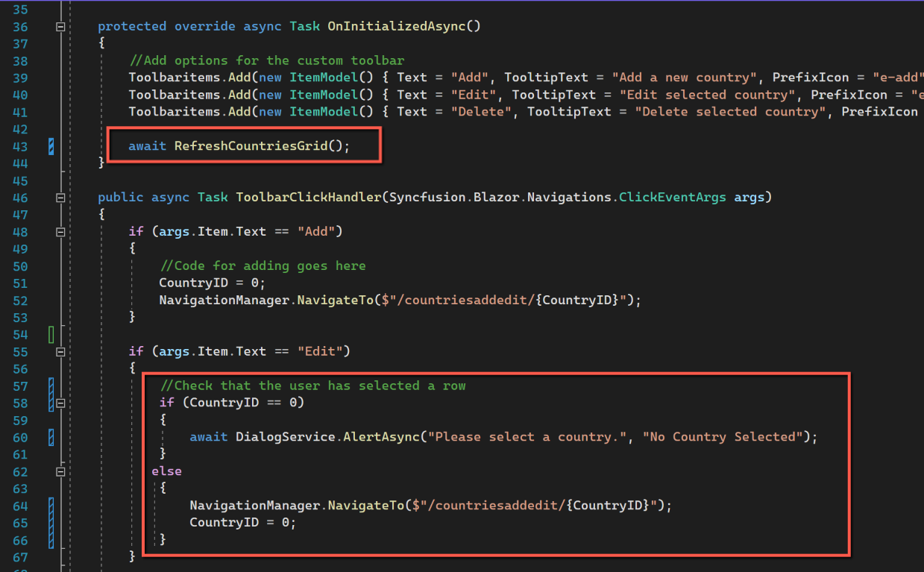Collapse the 'Edit' if-statement block
924x572 pixels.
[60, 351]
